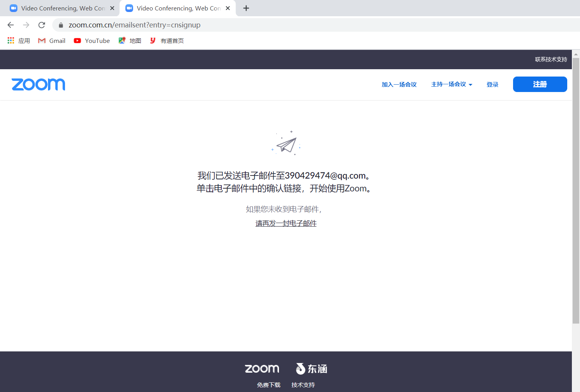Click the Zoom logo in header
Viewport: 580px width, 392px height.
click(38, 84)
